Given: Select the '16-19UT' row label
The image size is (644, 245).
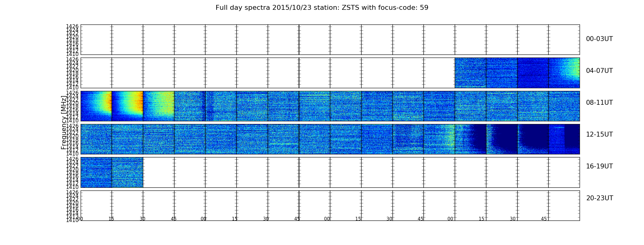Looking at the screenshot, I should (x=599, y=166).
